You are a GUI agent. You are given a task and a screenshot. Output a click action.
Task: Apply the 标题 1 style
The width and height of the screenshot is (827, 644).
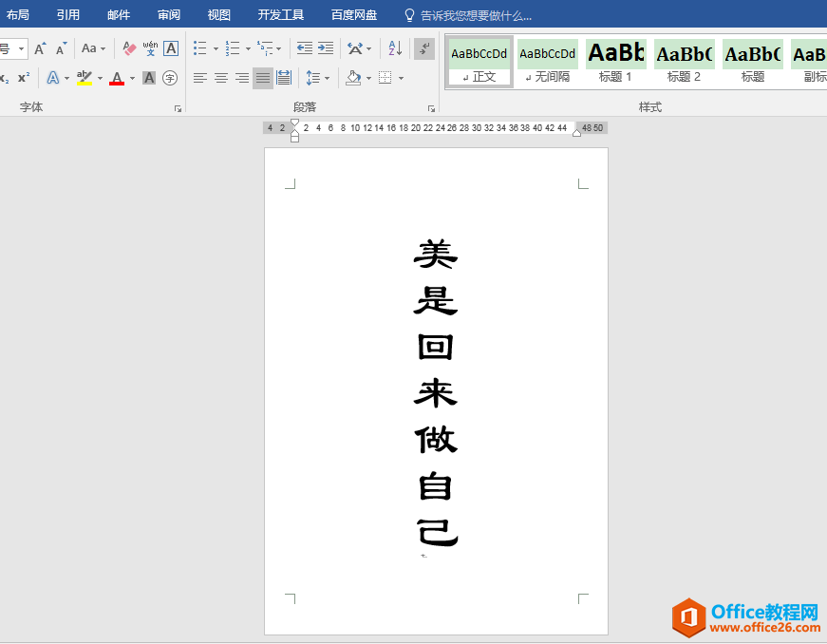[615, 62]
